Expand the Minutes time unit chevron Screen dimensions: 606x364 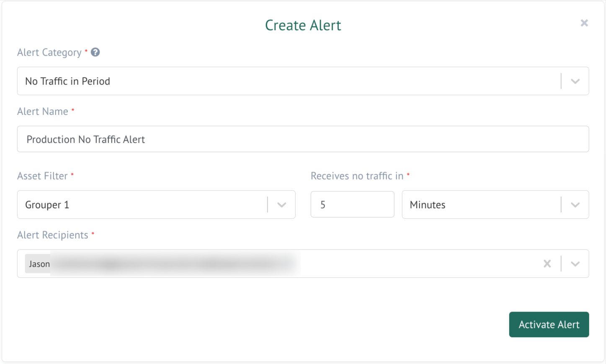click(x=575, y=205)
